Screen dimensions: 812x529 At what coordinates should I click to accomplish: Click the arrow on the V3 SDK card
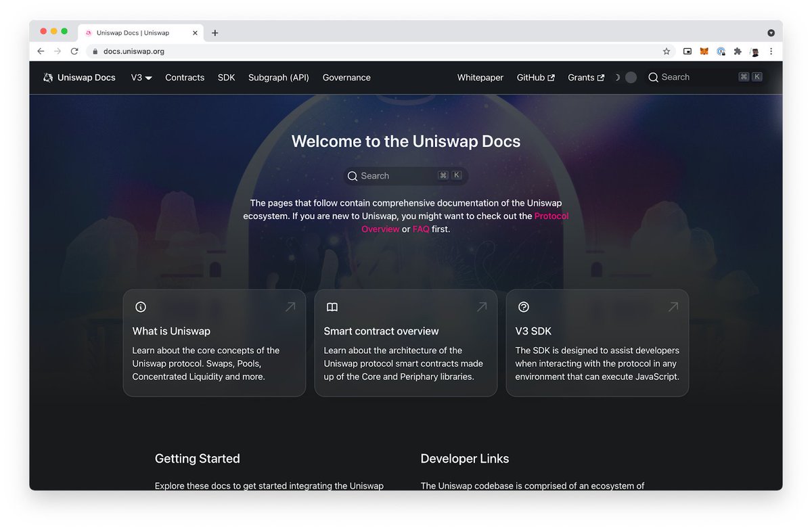pos(673,307)
